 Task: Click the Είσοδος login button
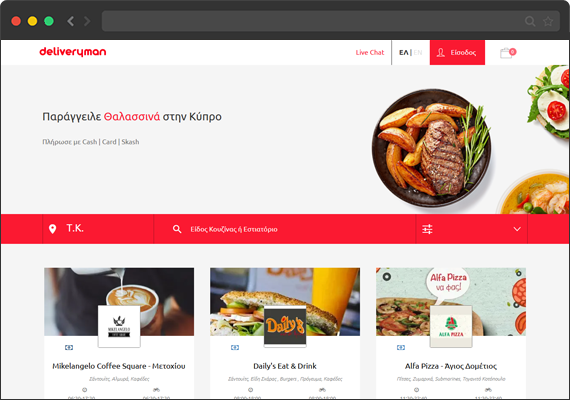click(x=457, y=52)
